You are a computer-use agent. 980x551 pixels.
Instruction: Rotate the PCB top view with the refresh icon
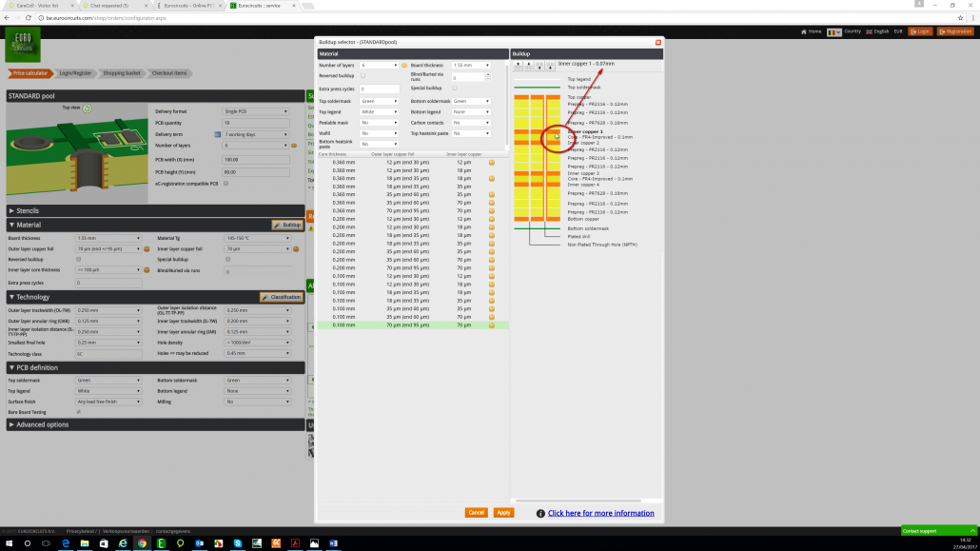(87, 108)
